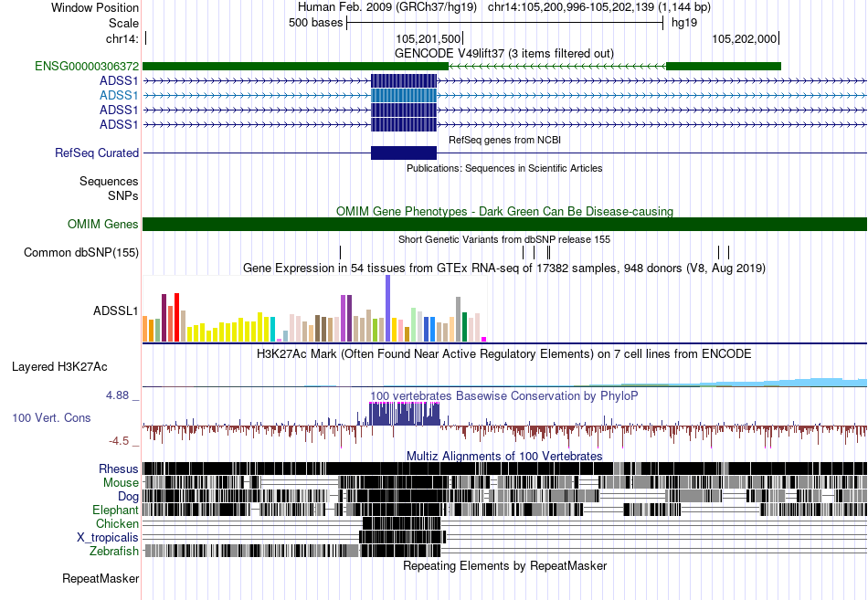This screenshot has width=868, height=600.
Task: Click the leftmost Common dbSNP variant tick
Action: (341, 252)
